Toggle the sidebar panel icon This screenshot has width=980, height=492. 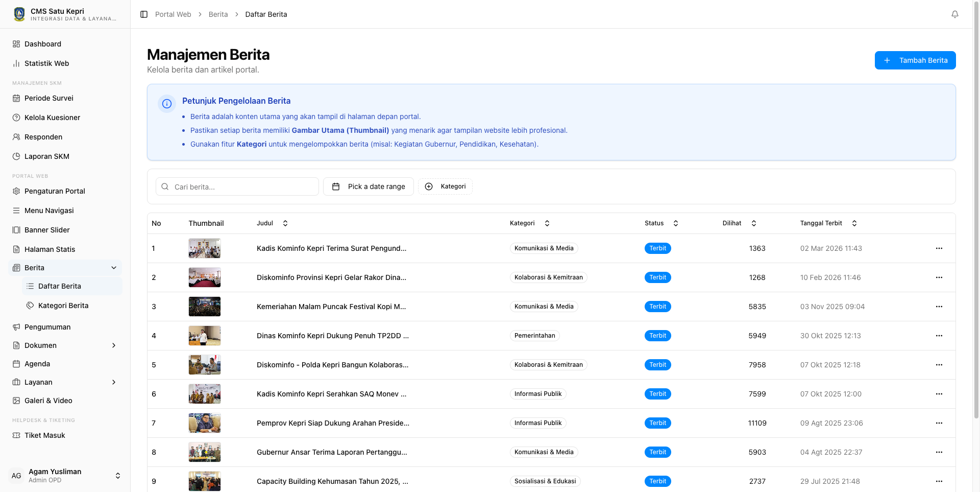pyautogui.click(x=144, y=14)
